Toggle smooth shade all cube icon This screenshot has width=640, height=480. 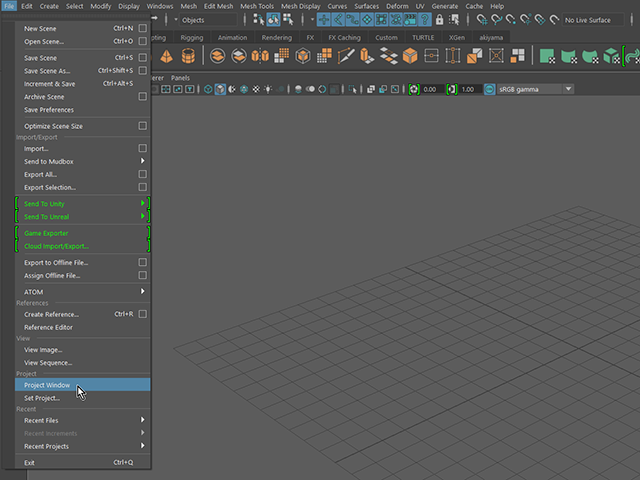tap(220, 89)
